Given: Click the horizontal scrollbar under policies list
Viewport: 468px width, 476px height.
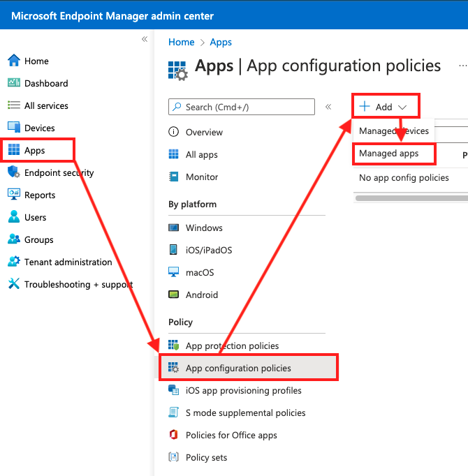Looking at the screenshot, I should click(411, 198).
